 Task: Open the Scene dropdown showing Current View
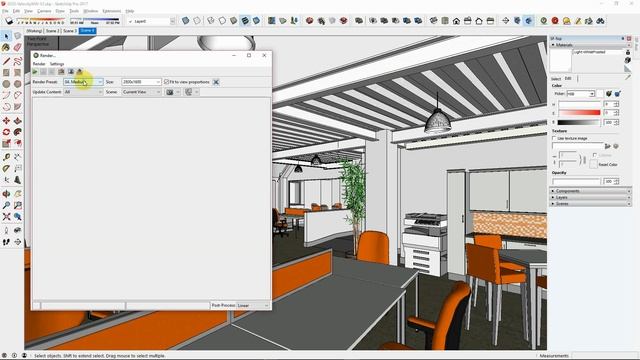point(141,92)
